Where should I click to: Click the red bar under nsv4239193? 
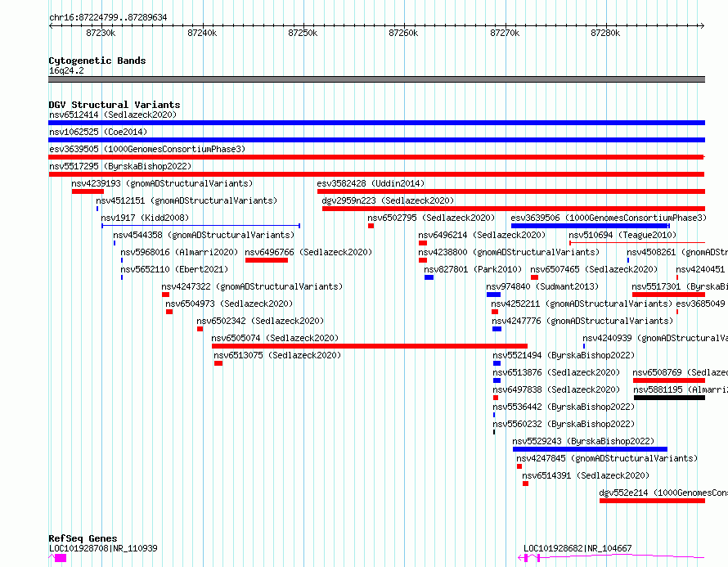point(88,191)
